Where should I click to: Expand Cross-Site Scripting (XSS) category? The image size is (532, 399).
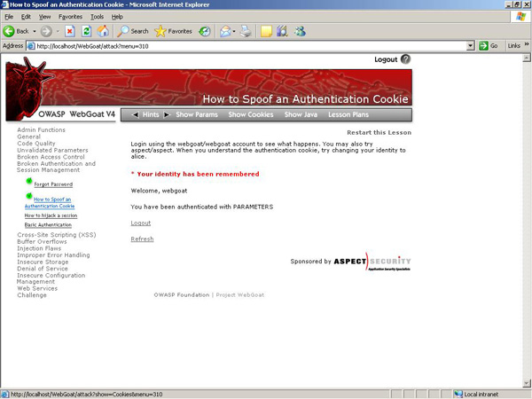coord(57,235)
